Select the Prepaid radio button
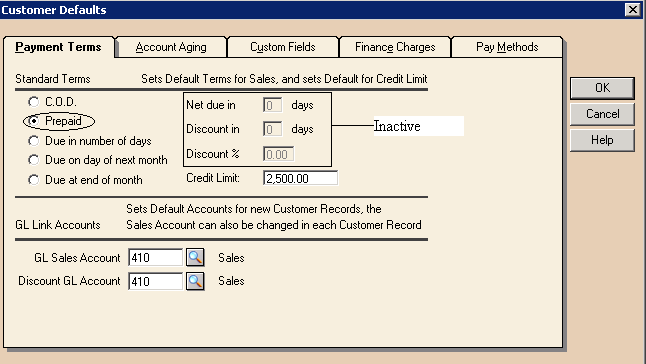 [x=34, y=121]
